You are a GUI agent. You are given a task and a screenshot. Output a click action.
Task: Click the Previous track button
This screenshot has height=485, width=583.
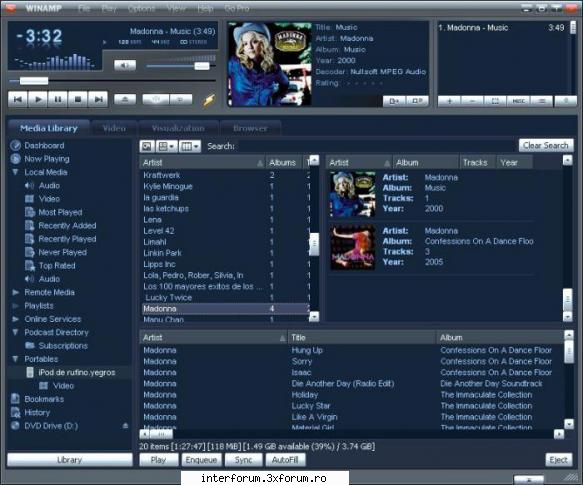pyautogui.click(x=17, y=99)
